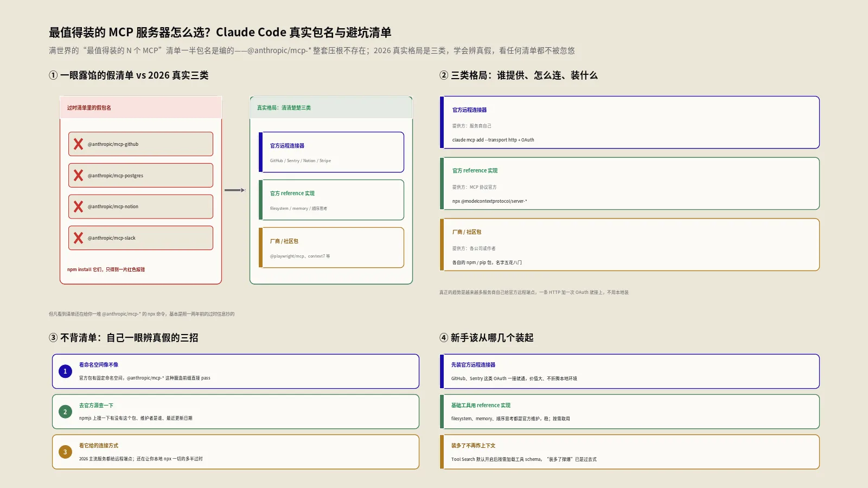The width and height of the screenshot is (868, 488).
Task: Click the red X beside @anthropic/mcp-github
Action: coord(79,144)
